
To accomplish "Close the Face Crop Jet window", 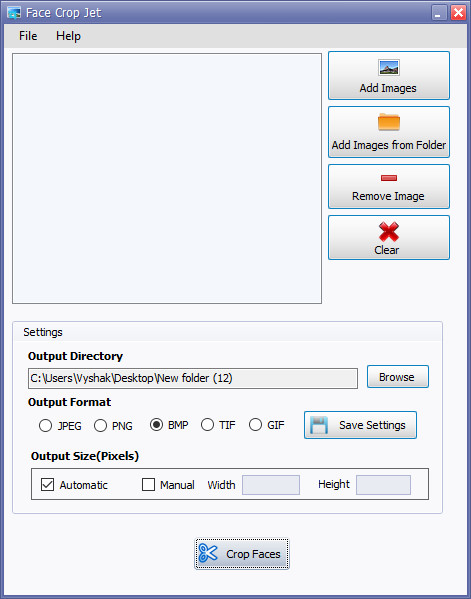I will pos(458,13).
